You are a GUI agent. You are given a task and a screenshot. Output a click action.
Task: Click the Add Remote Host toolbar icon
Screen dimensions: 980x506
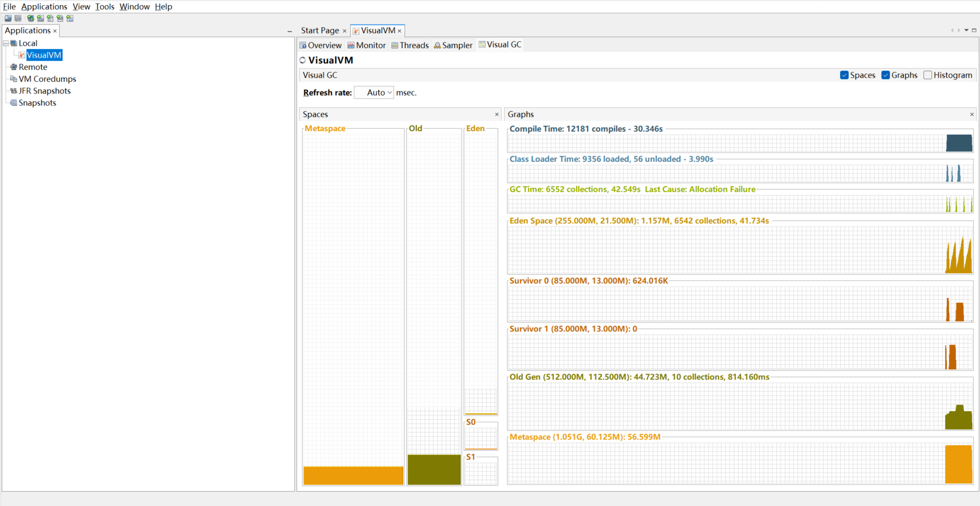[31, 18]
